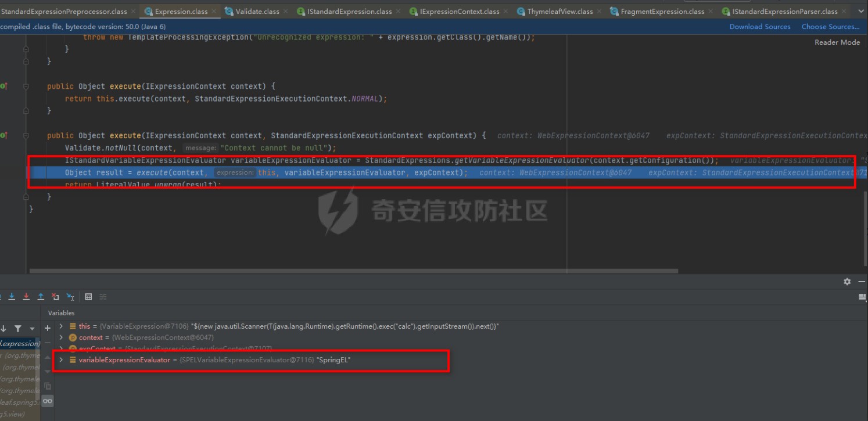Click the Run to Cursor icon

point(70,297)
